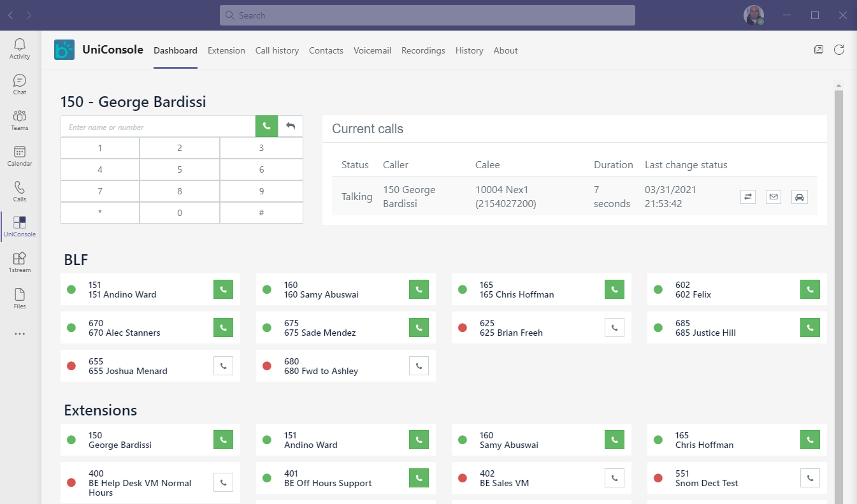Dial the star key on keypad
The height and width of the screenshot is (504, 857).
[100, 213]
